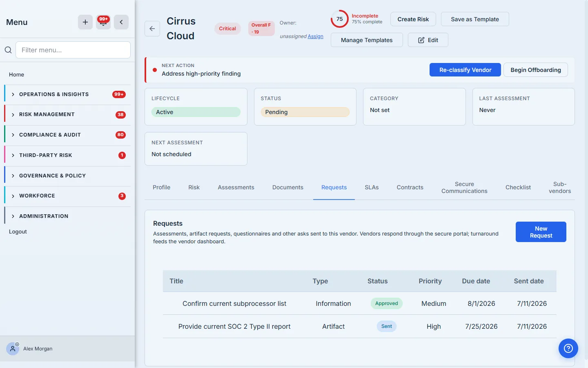The height and width of the screenshot is (368, 588).
Task: Click the Approved status badge
Action: (x=387, y=303)
